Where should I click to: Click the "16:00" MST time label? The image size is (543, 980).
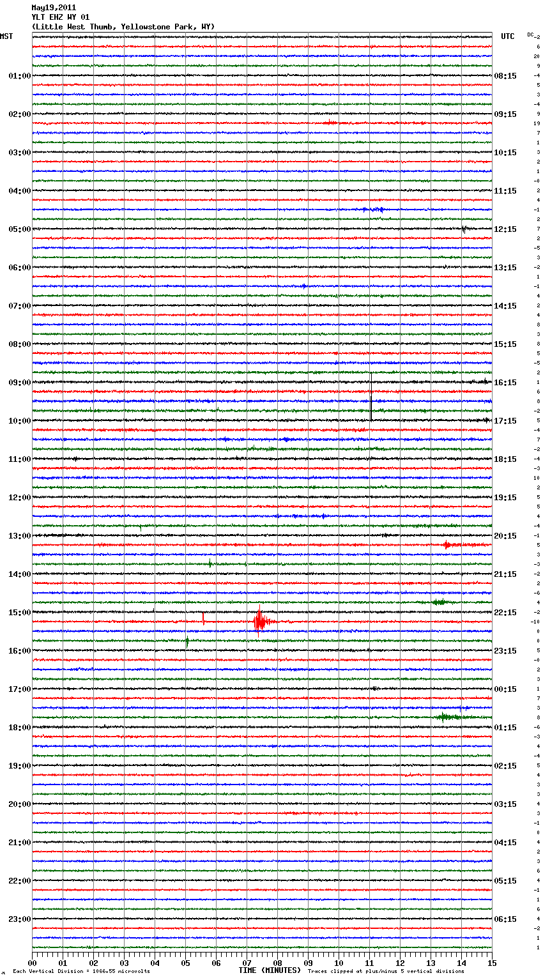pyautogui.click(x=20, y=651)
